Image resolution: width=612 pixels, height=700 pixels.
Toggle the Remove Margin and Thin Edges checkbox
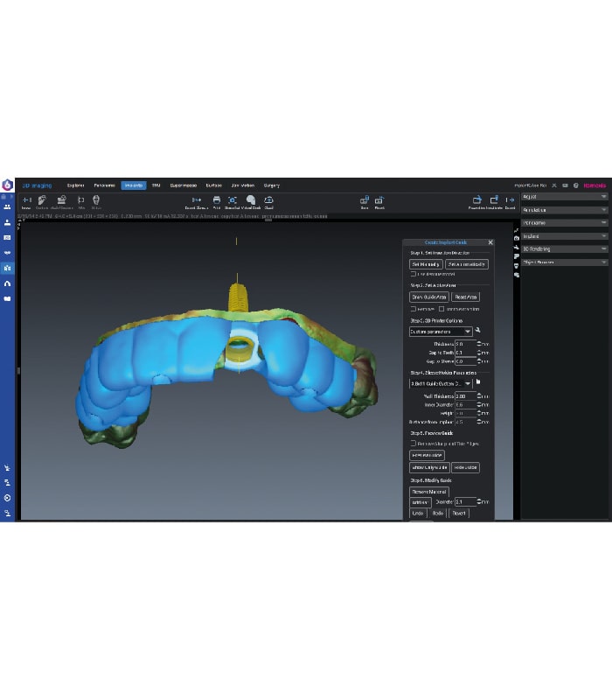(x=413, y=444)
